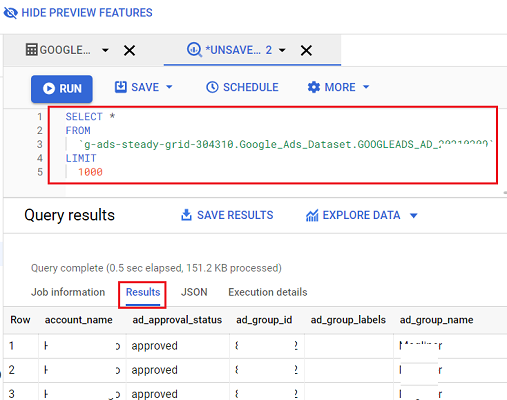Open the Execution details tab
507x400 pixels.
pyautogui.click(x=268, y=292)
